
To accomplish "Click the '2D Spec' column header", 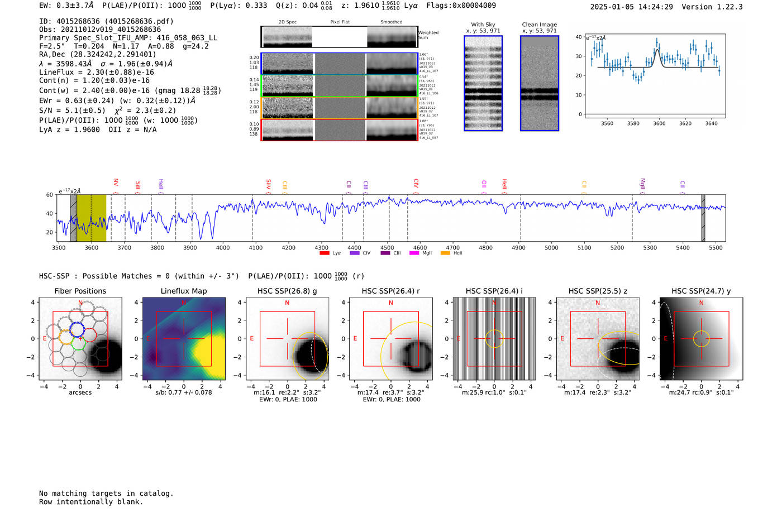I will click(x=288, y=22).
